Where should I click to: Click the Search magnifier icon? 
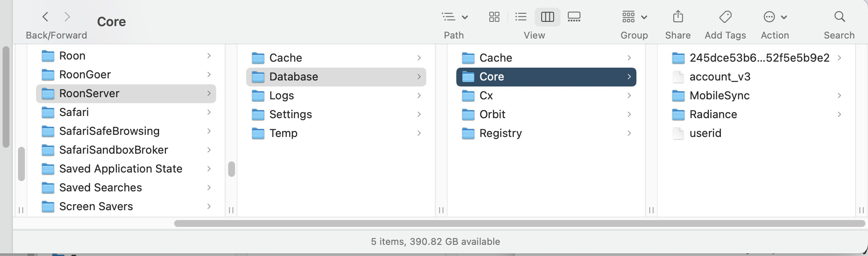[839, 17]
